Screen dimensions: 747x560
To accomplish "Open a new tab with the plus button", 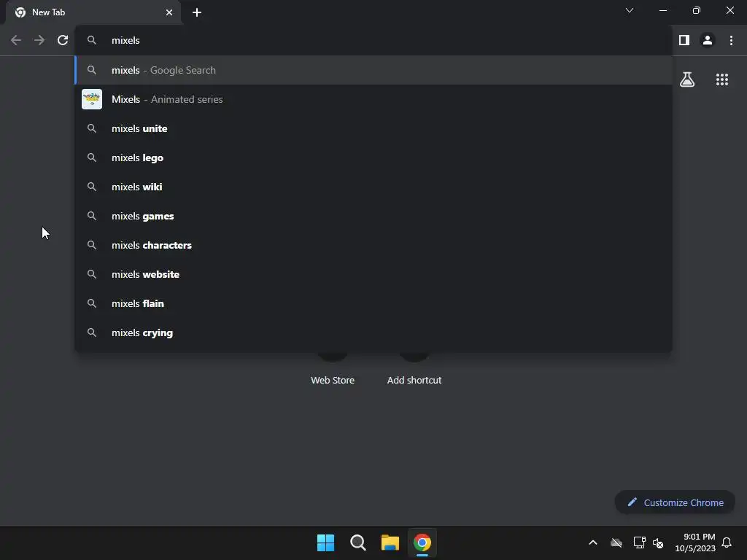I will 197,12.
